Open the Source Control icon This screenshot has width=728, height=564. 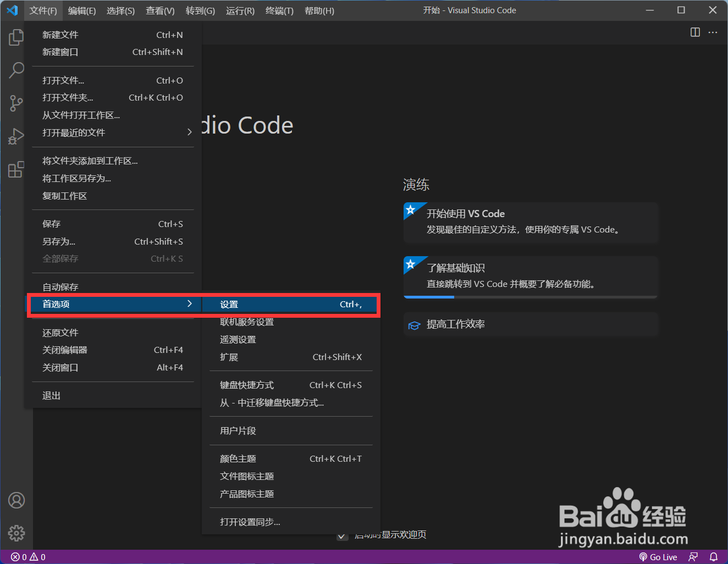16,103
